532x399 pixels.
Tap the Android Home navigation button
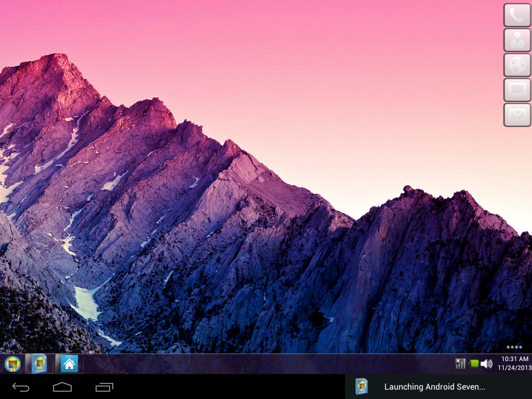pyautogui.click(x=62, y=387)
